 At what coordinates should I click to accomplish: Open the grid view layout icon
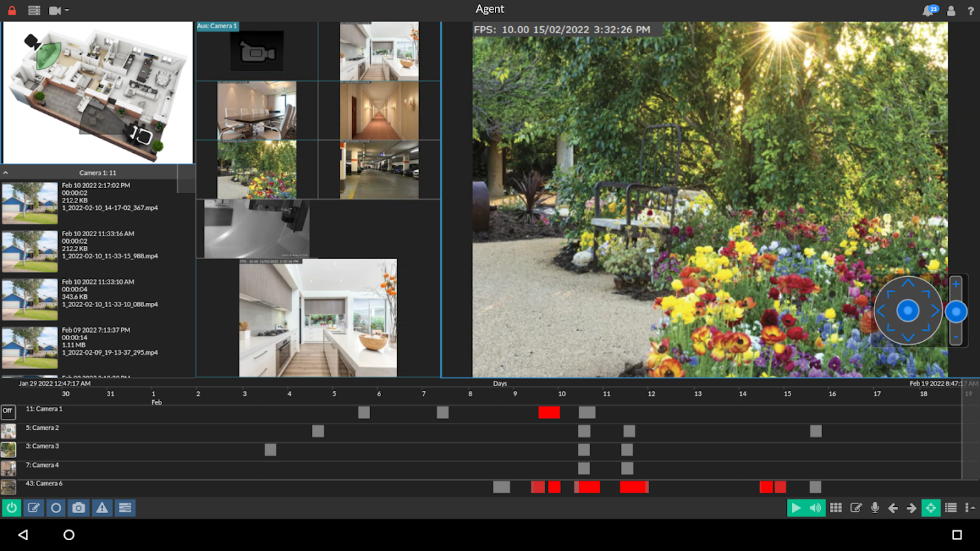click(836, 508)
